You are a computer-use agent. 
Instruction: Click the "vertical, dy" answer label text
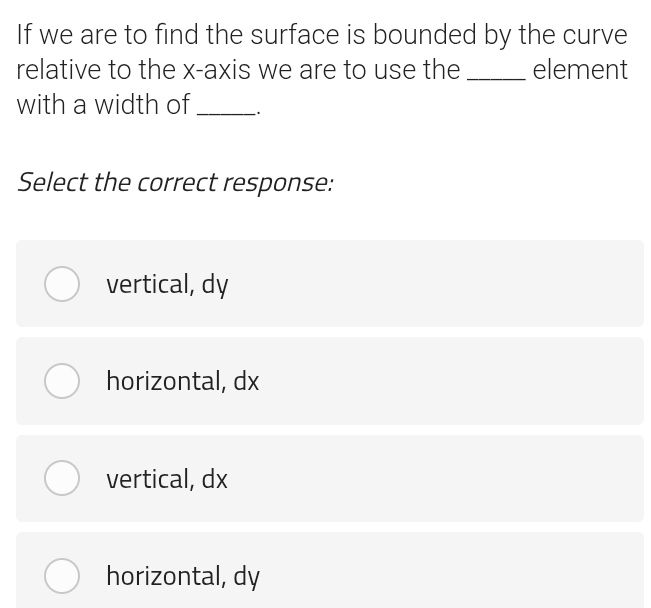[x=167, y=285]
